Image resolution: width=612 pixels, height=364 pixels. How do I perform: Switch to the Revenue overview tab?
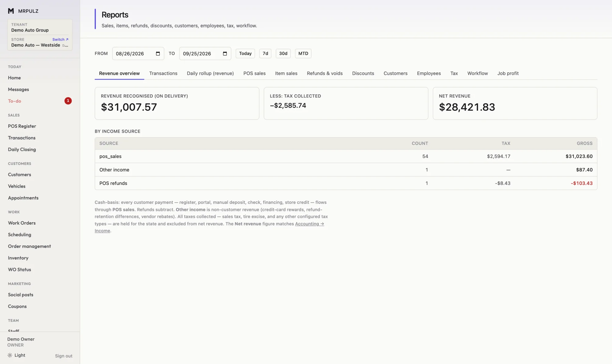point(119,73)
